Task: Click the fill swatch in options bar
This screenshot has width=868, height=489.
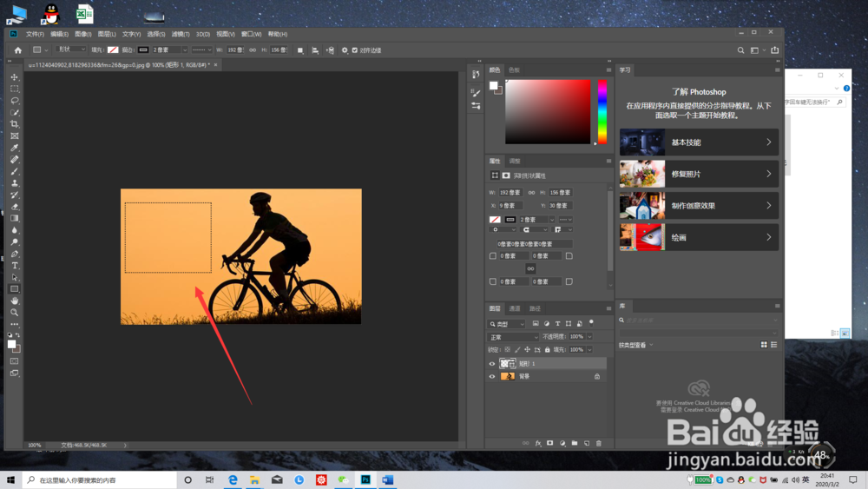Action: (113, 50)
